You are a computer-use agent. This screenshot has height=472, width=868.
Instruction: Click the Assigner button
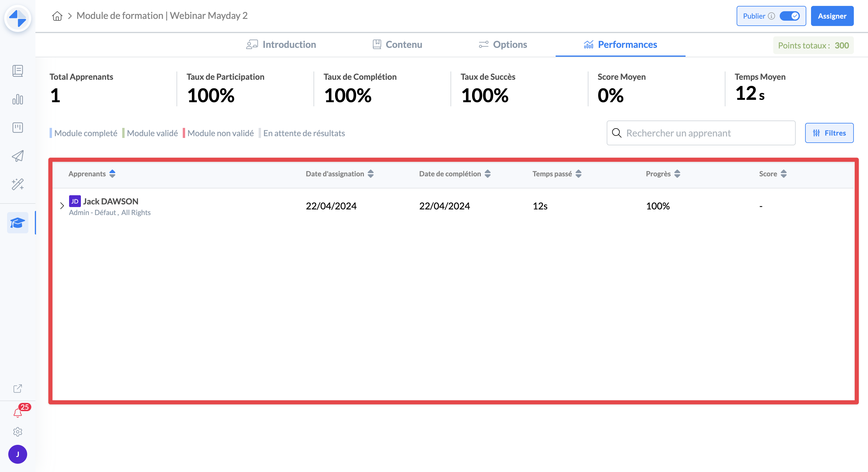point(832,16)
